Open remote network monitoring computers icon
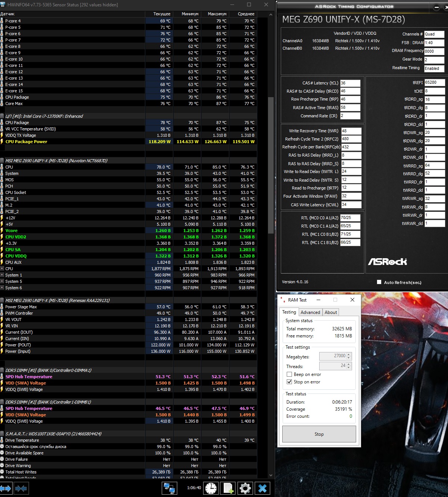This screenshot has height=497, width=448. coord(169,488)
